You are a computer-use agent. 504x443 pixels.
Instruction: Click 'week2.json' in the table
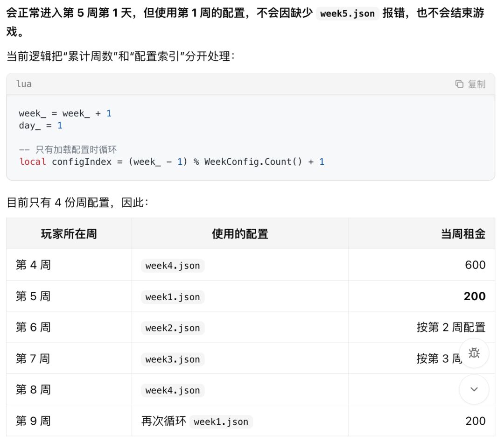[173, 328]
